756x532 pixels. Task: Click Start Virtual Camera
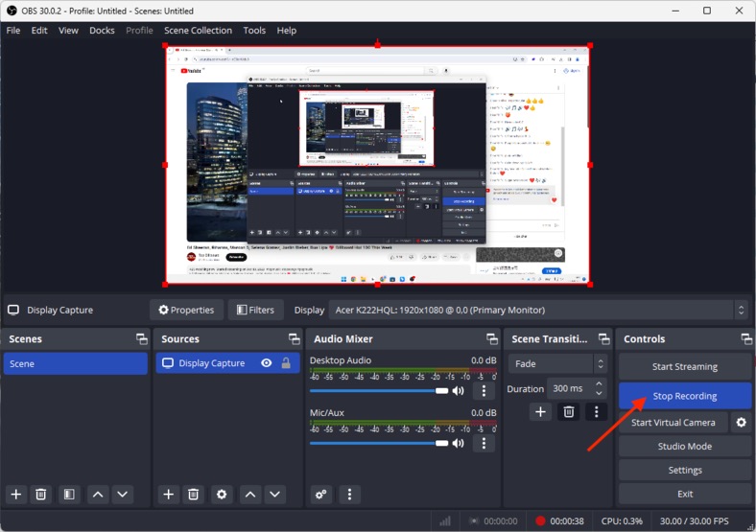click(x=673, y=423)
